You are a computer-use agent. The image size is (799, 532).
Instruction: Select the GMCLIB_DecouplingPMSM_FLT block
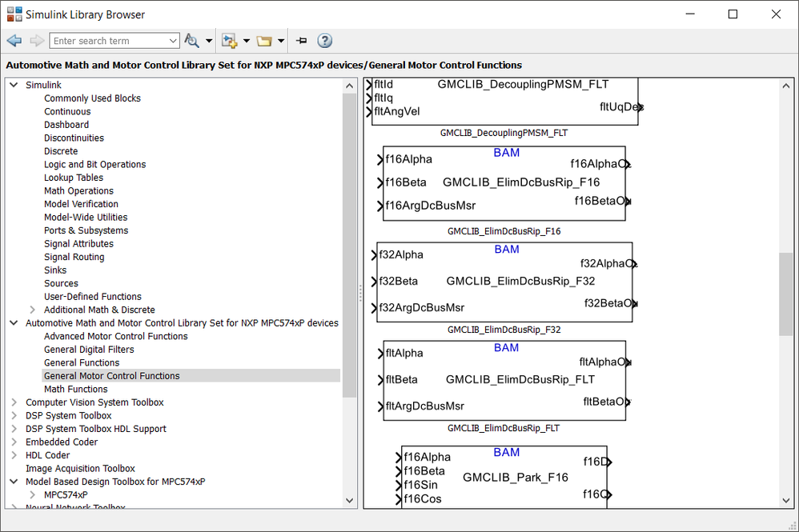click(504, 102)
